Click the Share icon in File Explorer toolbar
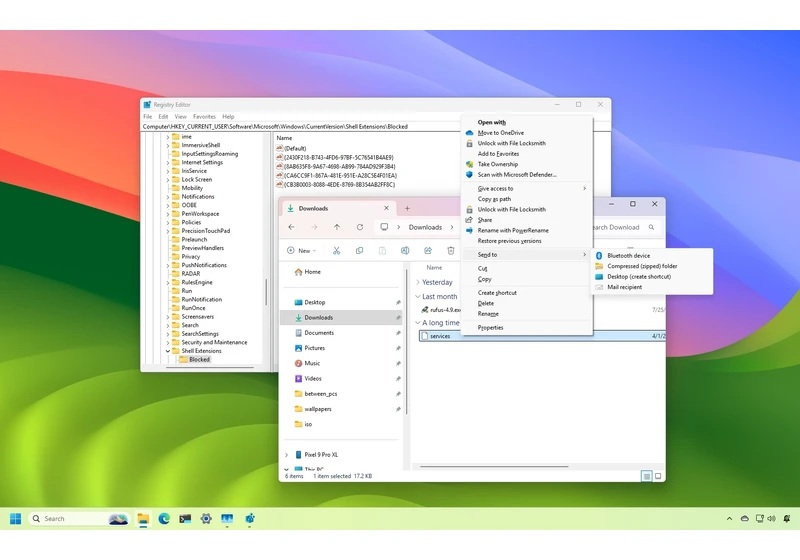Screen dimensions: 800x560 pyautogui.click(x=428, y=250)
